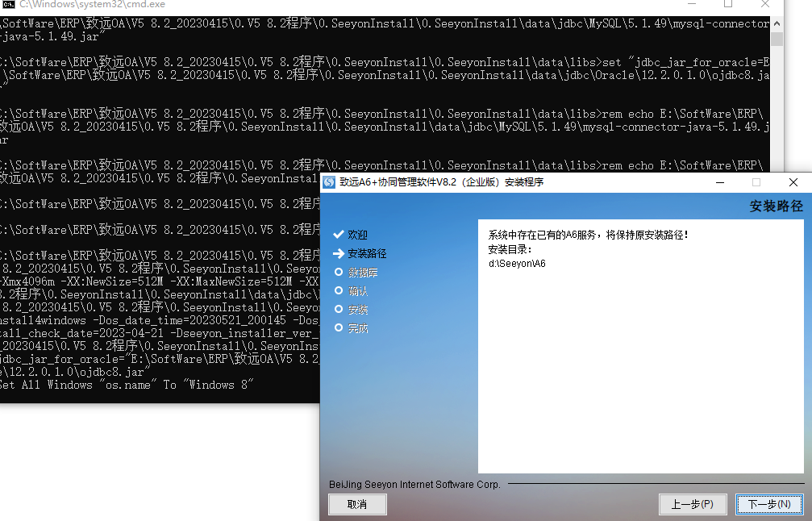Click the Seeyon installer title bar icon
Image resolution: width=812 pixels, height=521 pixels.
click(329, 182)
